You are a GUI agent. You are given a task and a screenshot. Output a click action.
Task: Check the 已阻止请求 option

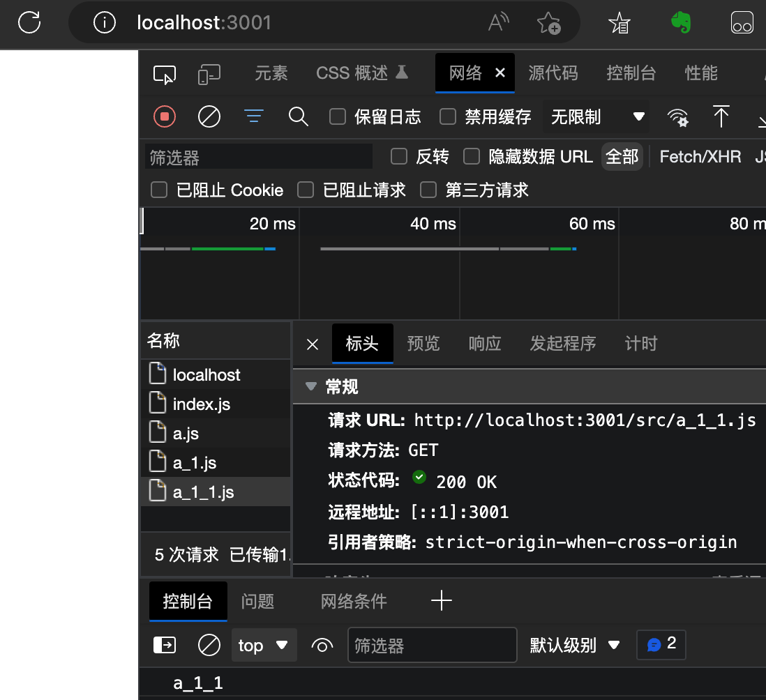point(306,190)
